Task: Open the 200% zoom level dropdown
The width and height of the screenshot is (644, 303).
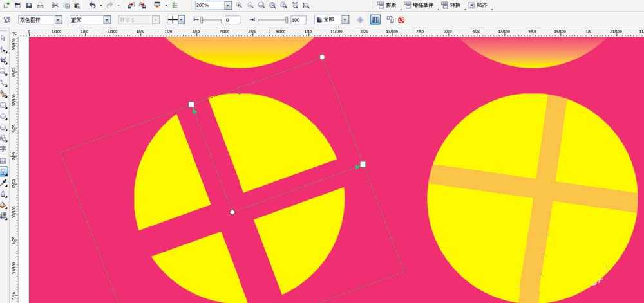Action: tap(228, 5)
